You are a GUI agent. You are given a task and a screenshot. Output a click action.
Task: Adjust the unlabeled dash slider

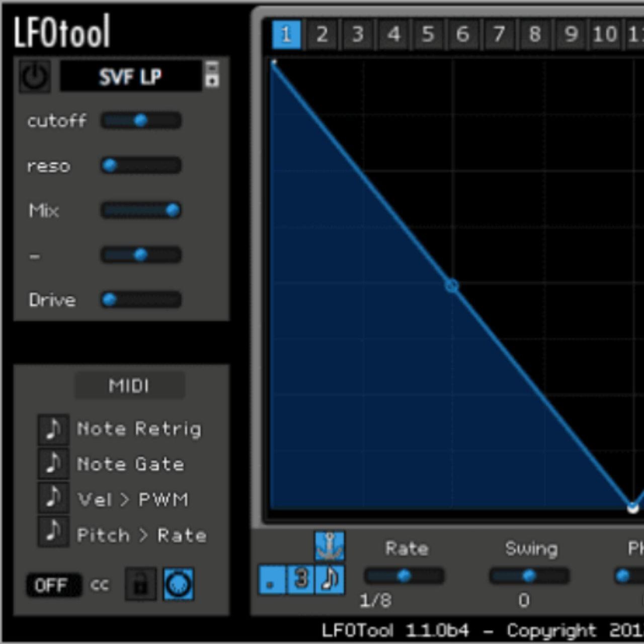point(141,255)
